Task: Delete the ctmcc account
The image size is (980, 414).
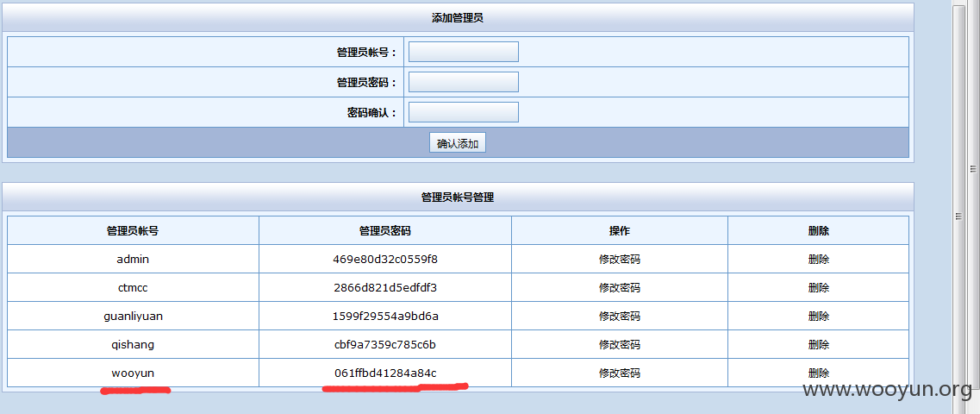Action: [818, 288]
